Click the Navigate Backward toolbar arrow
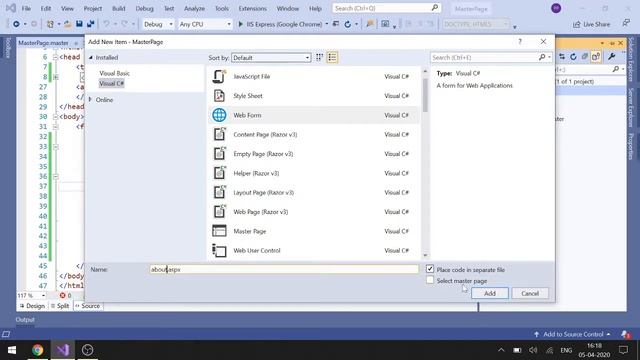The width and height of the screenshot is (640, 360). click(16, 24)
